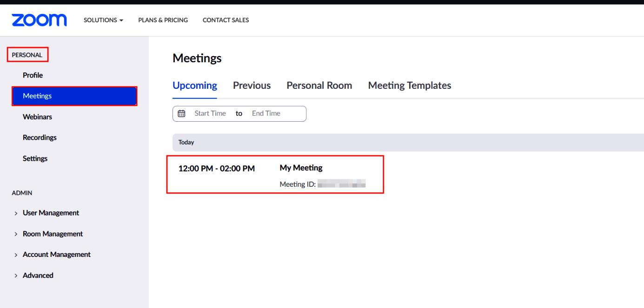Image resolution: width=644 pixels, height=308 pixels.
Task: Open the Webinars sidebar item
Action: (37, 117)
